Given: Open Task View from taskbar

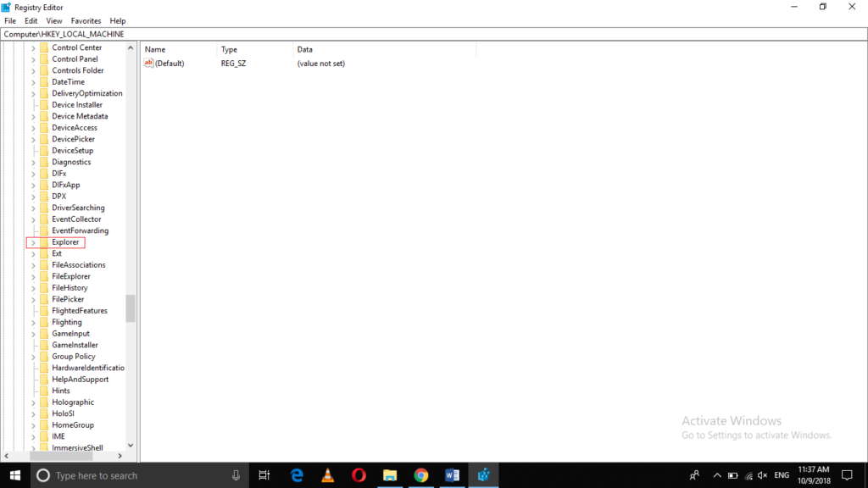Looking at the screenshot, I should pos(264,475).
